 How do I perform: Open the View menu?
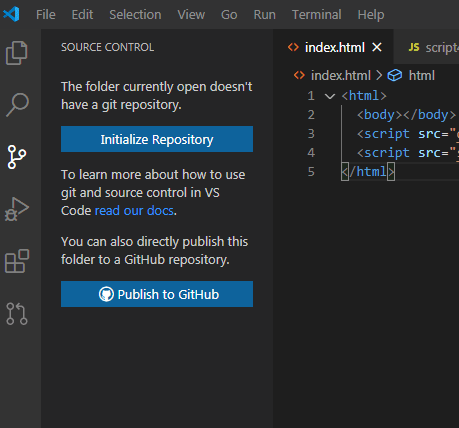pos(191,15)
